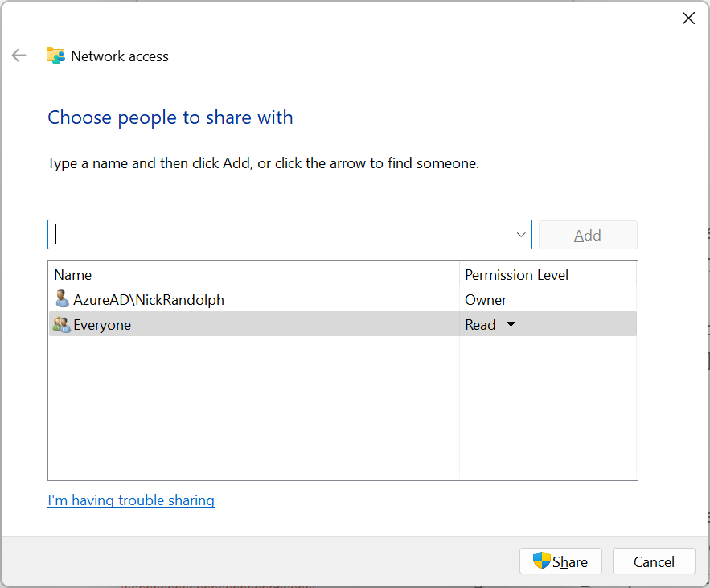The height and width of the screenshot is (588, 710).
Task: Click the Network access title text
Action: 120,56
